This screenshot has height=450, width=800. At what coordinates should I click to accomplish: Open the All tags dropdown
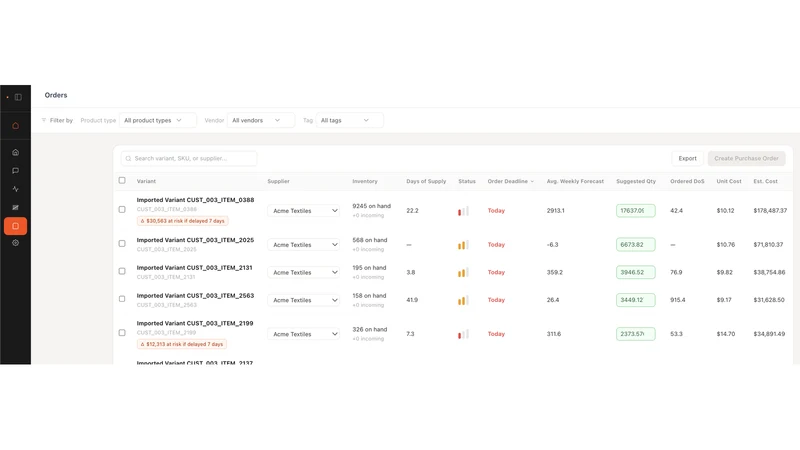[x=349, y=120]
